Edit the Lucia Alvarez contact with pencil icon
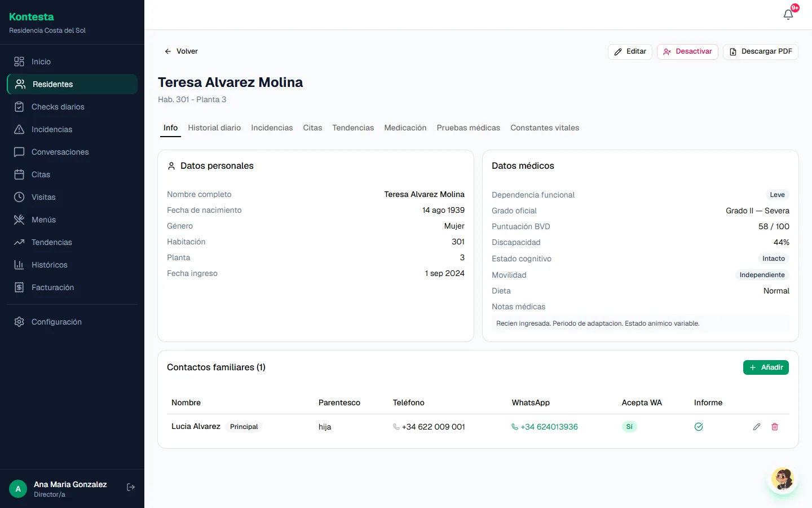Image resolution: width=812 pixels, height=508 pixels. [757, 427]
